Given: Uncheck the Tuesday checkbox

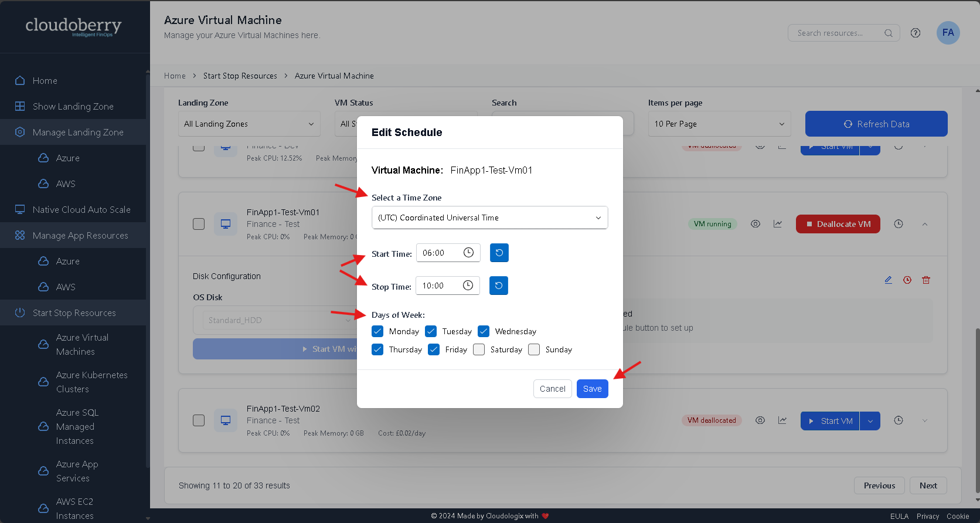Looking at the screenshot, I should (x=431, y=331).
